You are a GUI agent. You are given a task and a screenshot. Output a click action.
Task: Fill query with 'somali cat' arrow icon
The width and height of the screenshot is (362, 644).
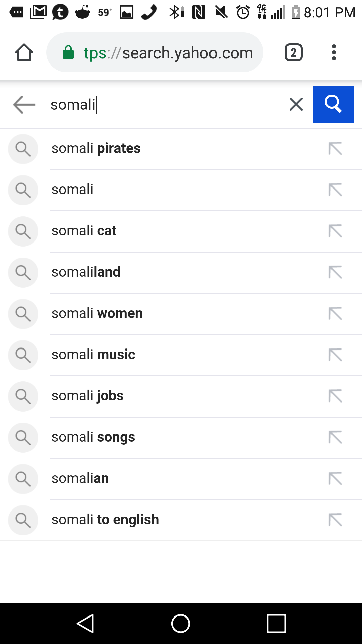(335, 231)
